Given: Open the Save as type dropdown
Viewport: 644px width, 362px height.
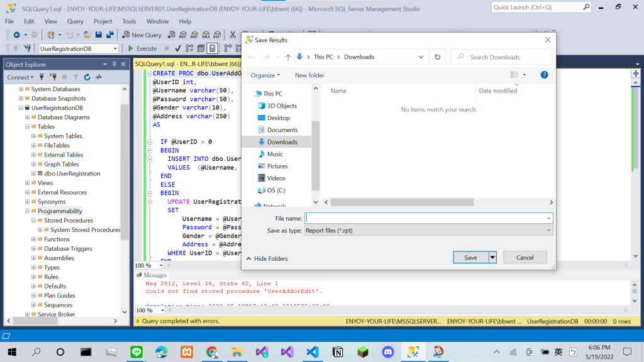Looking at the screenshot, I should point(429,231).
